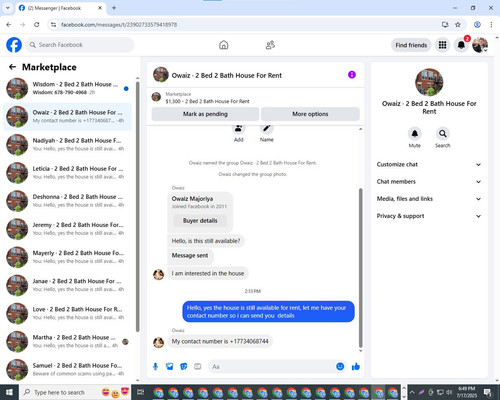Viewport: 500px width, 400px height.
Task: Open Jeremy's house rental conversation
Action: tap(67, 229)
